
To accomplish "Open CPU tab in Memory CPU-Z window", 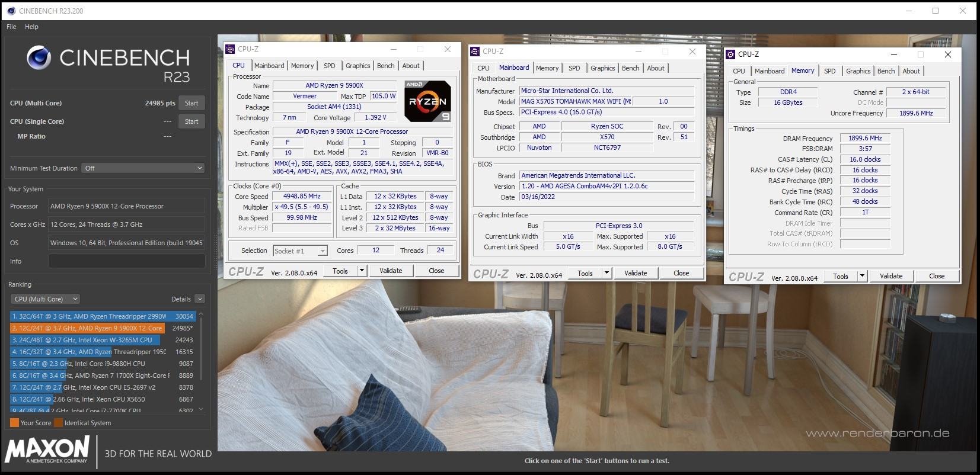I will click(x=739, y=71).
